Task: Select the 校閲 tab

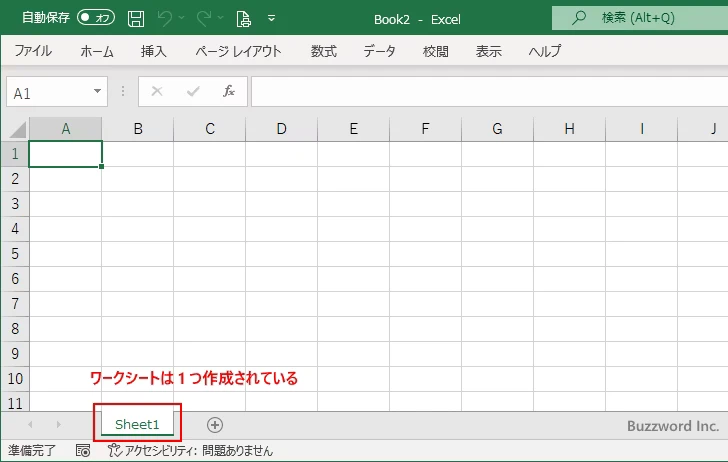Action: (436, 51)
